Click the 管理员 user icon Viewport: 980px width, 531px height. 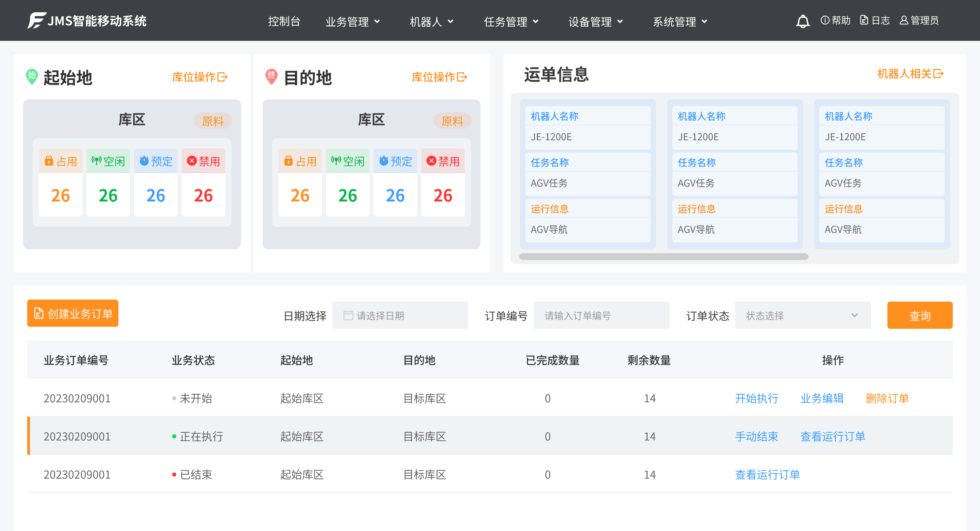pyautogui.click(x=904, y=20)
